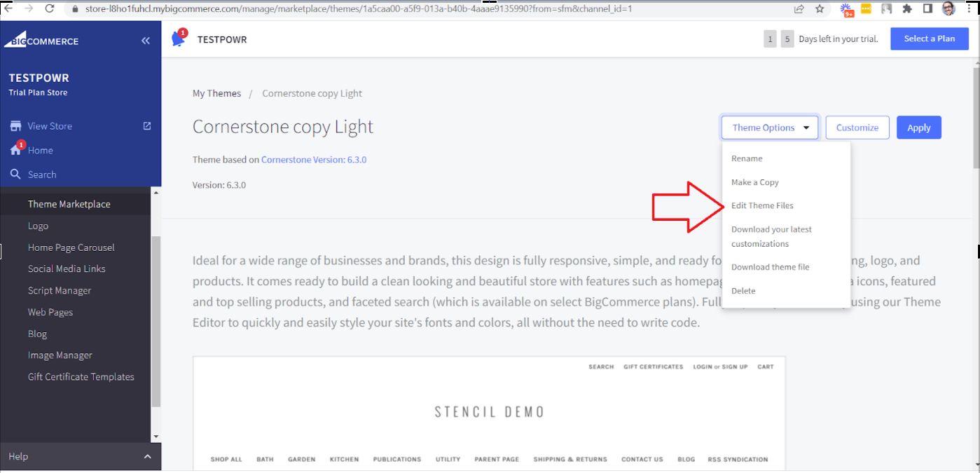Click the Apply button

coord(919,128)
